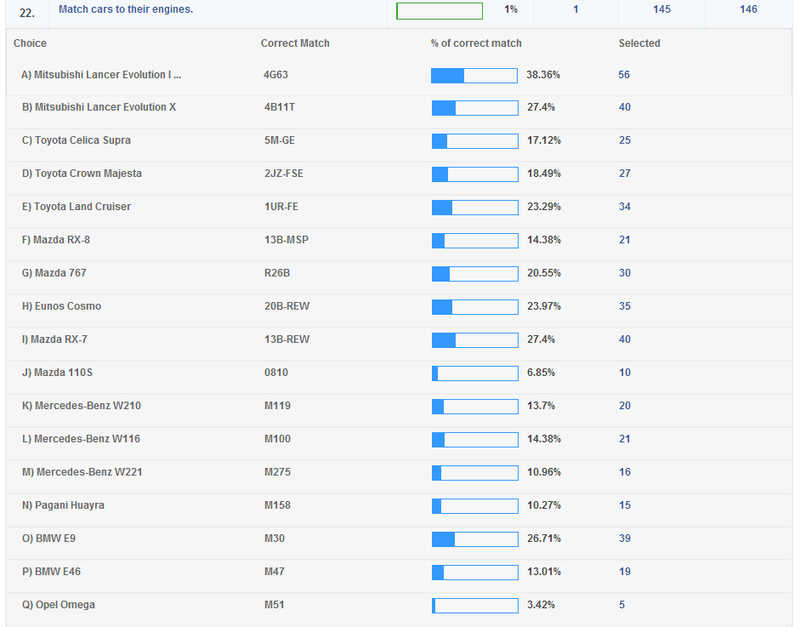
Task: Click the 'Correct Match' column header
Action: point(295,43)
